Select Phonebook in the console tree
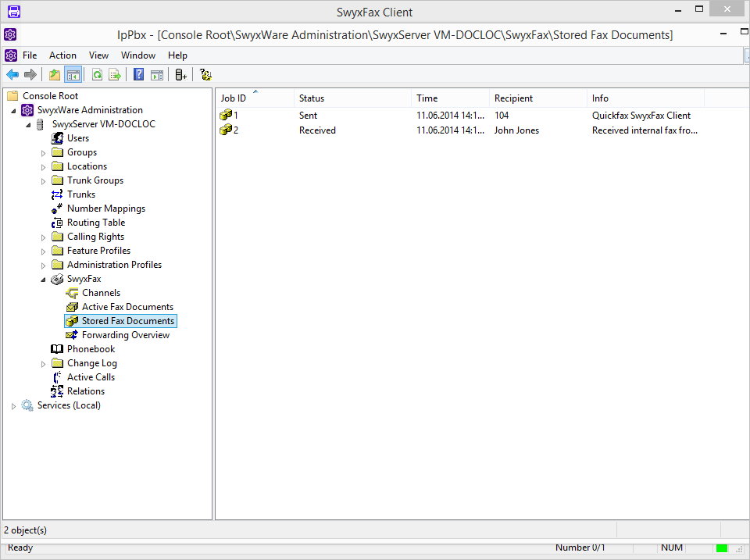750x560 pixels. pyautogui.click(x=91, y=349)
